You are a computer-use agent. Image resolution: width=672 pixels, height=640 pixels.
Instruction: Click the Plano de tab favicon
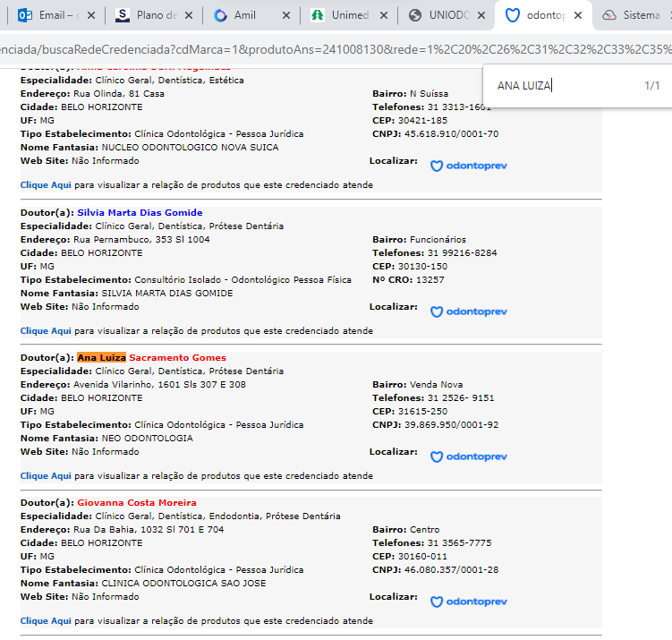click(x=123, y=15)
